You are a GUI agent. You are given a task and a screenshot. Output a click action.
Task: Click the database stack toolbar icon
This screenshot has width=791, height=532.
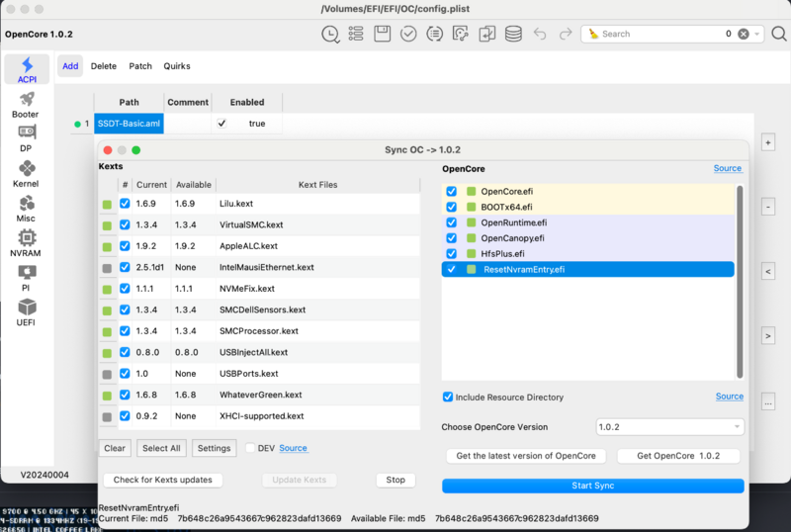[512, 34]
